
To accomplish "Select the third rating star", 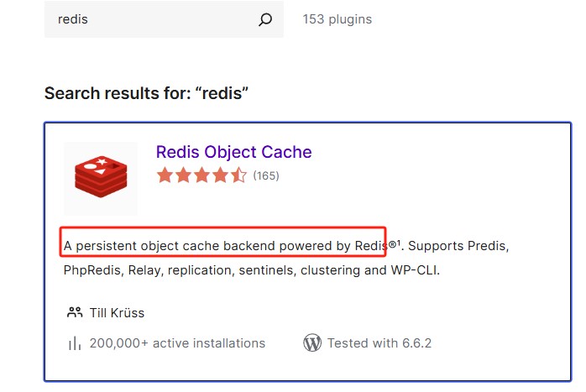I will click(201, 175).
